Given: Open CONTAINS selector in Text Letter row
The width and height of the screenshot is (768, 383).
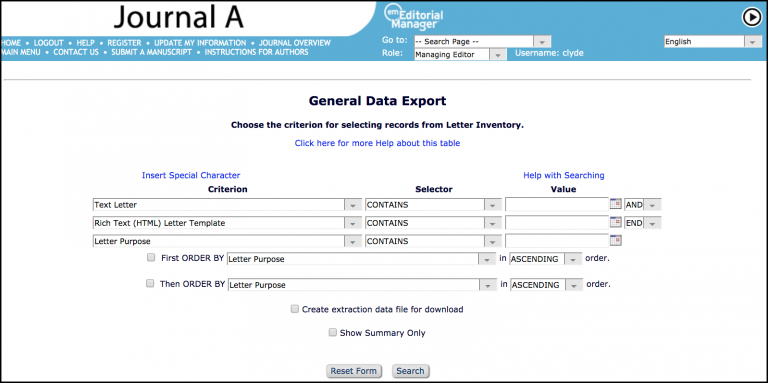Looking at the screenshot, I should coord(433,205).
